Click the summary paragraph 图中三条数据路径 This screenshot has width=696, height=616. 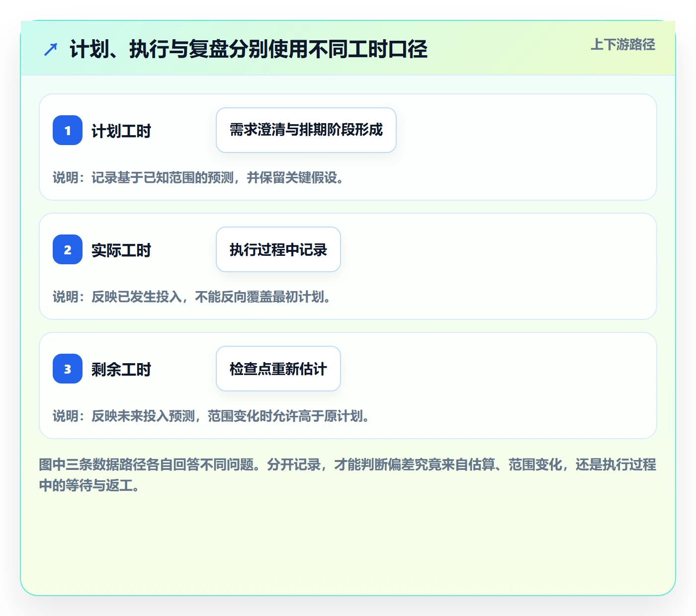(348, 475)
